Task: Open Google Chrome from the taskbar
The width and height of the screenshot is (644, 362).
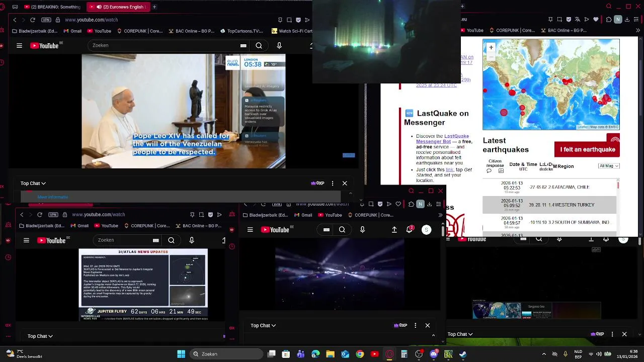Action: point(360,354)
